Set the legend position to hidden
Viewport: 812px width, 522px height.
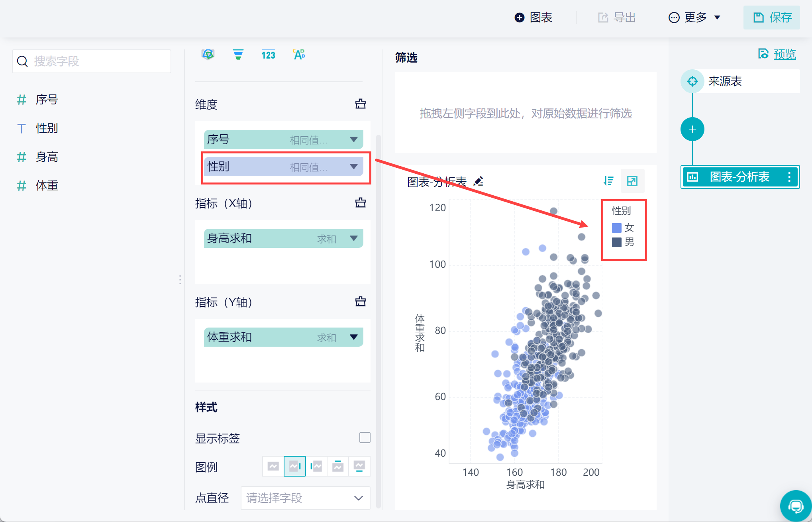273,466
